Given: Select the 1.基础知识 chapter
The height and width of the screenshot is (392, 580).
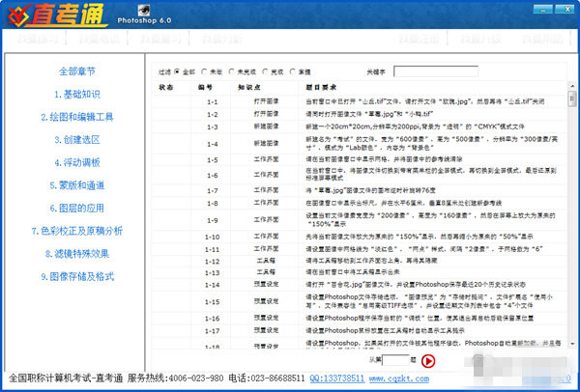Looking at the screenshot, I should [76, 95].
